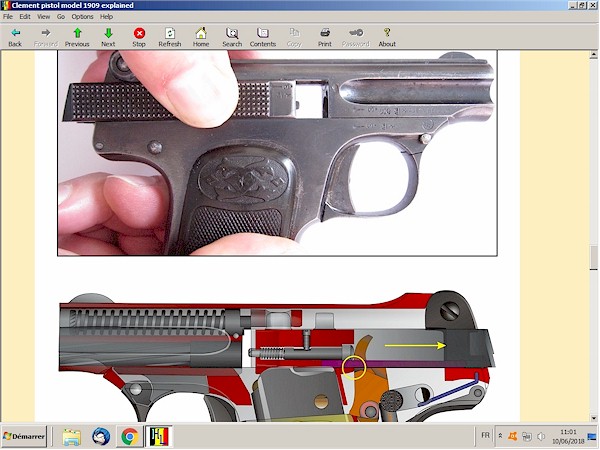Open the Search tool

pos(232,37)
